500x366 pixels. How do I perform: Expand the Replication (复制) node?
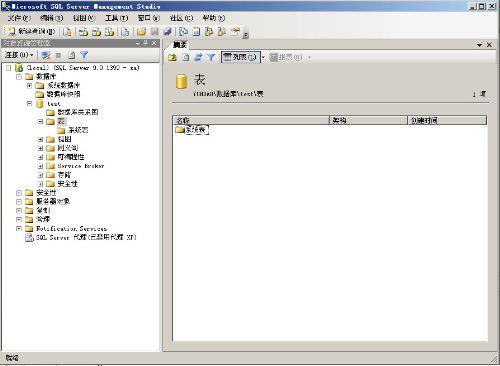coord(19,211)
